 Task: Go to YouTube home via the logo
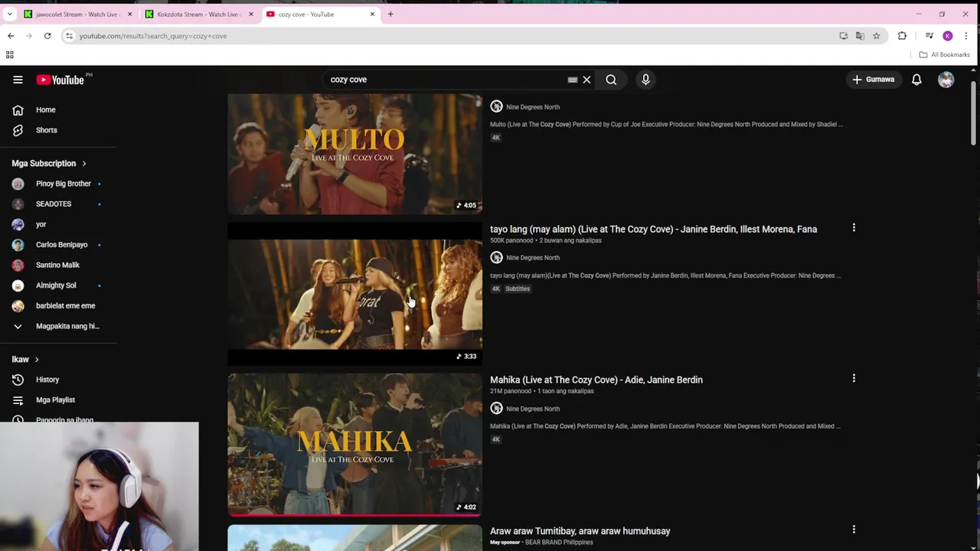point(60,80)
